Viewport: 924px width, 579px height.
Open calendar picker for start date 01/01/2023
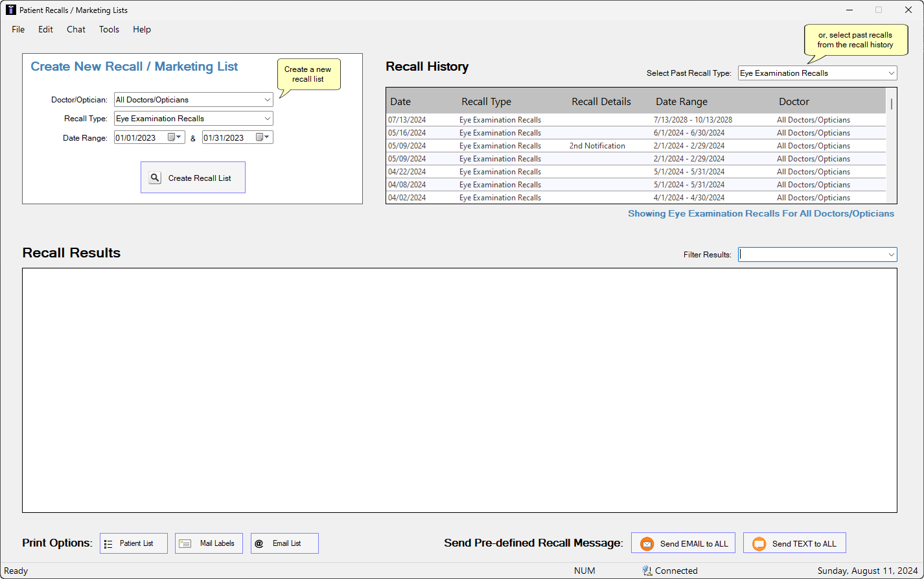coord(175,137)
